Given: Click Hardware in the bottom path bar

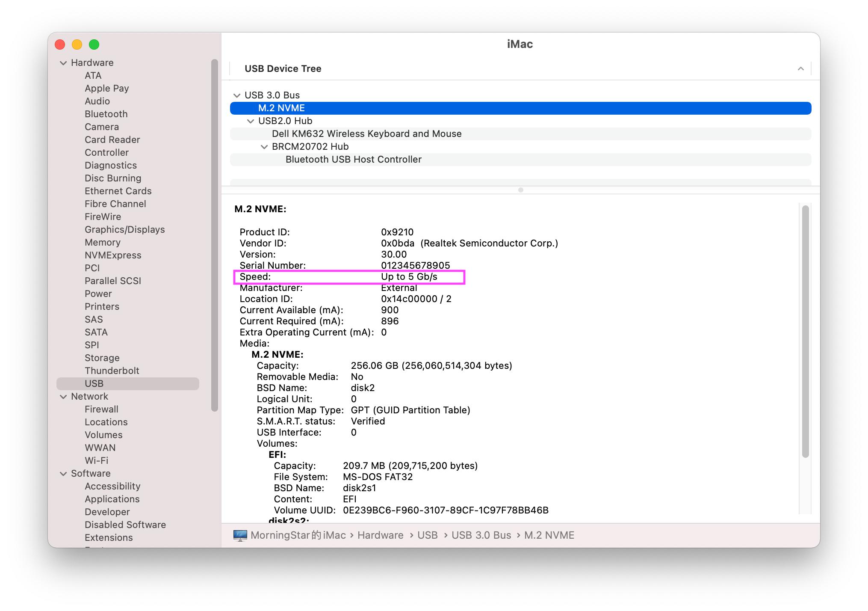Looking at the screenshot, I should pyautogui.click(x=380, y=535).
